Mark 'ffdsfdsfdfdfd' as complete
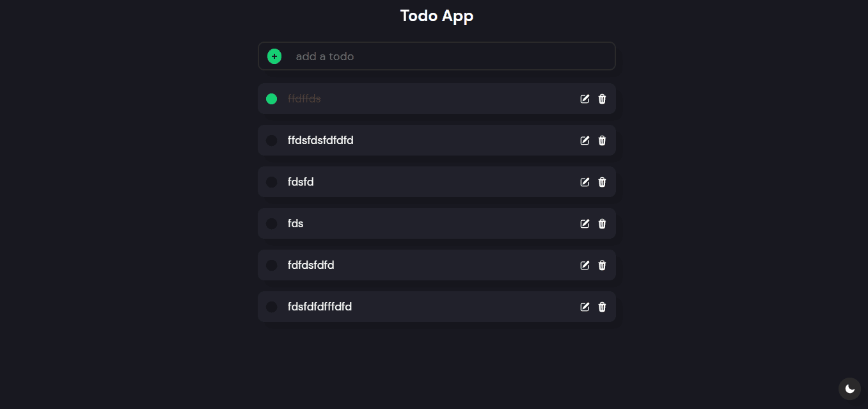Image resolution: width=868 pixels, height=409 pixels. tap(271, 140)
